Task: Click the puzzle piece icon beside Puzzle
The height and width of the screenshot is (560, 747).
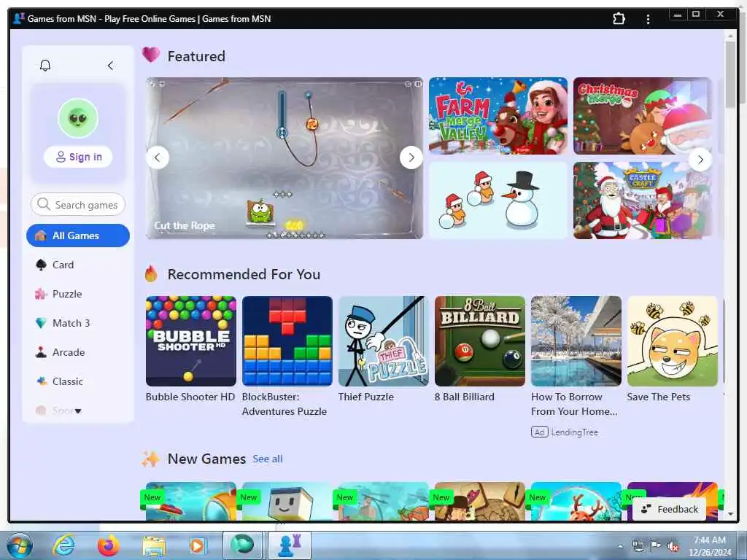Action: point(41,294)
